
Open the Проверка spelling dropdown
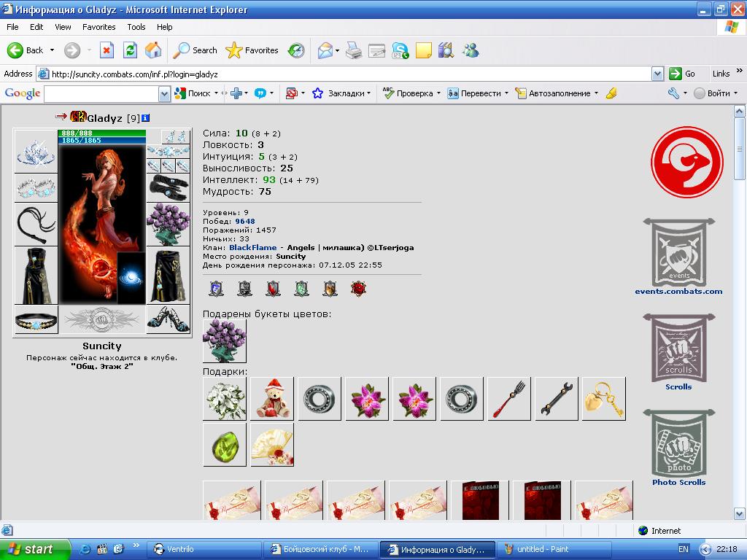438,93
